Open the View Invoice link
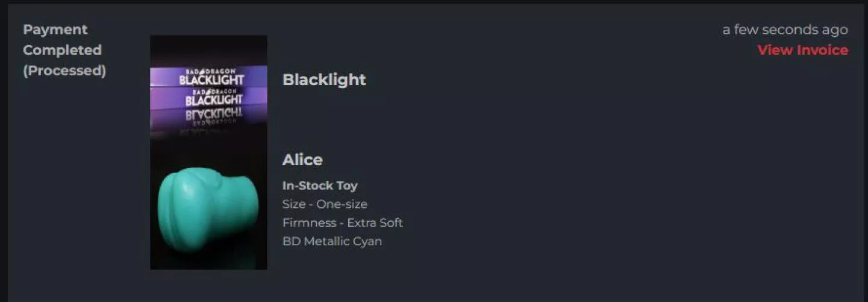The image size is (868, 302). [802, 50]
